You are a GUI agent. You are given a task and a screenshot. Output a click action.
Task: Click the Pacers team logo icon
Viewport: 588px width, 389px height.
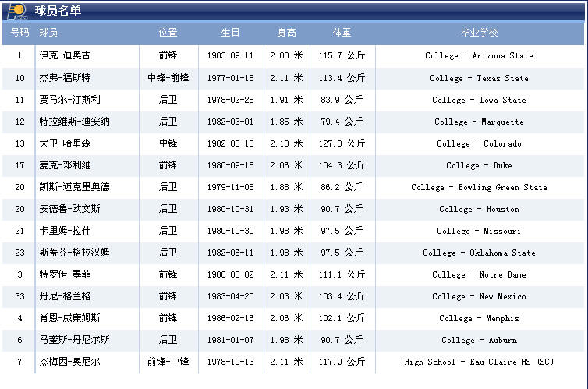point(16,11)
